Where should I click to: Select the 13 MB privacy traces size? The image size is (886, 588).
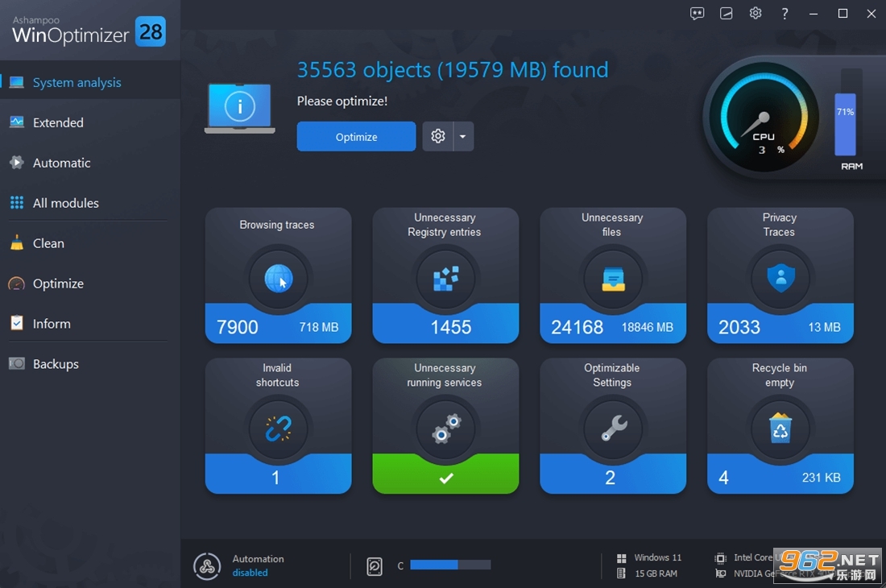(824, 327)
